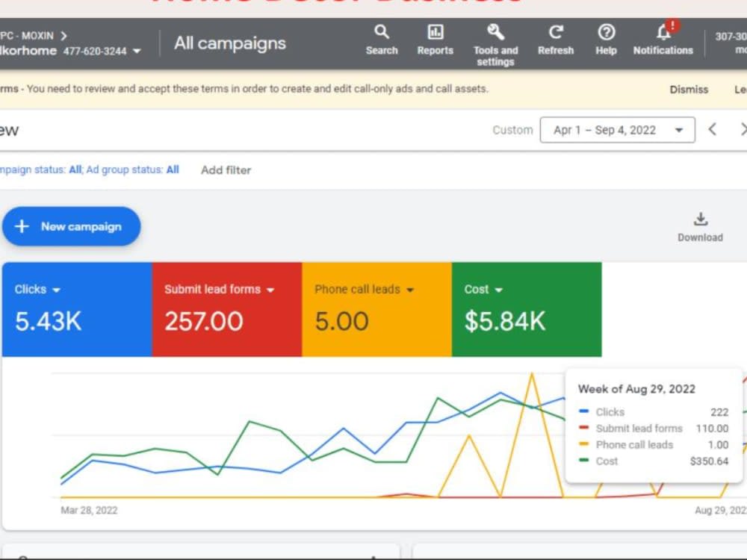Click the Refresh icon
747x560 pixels.
[x=556, y=32]
